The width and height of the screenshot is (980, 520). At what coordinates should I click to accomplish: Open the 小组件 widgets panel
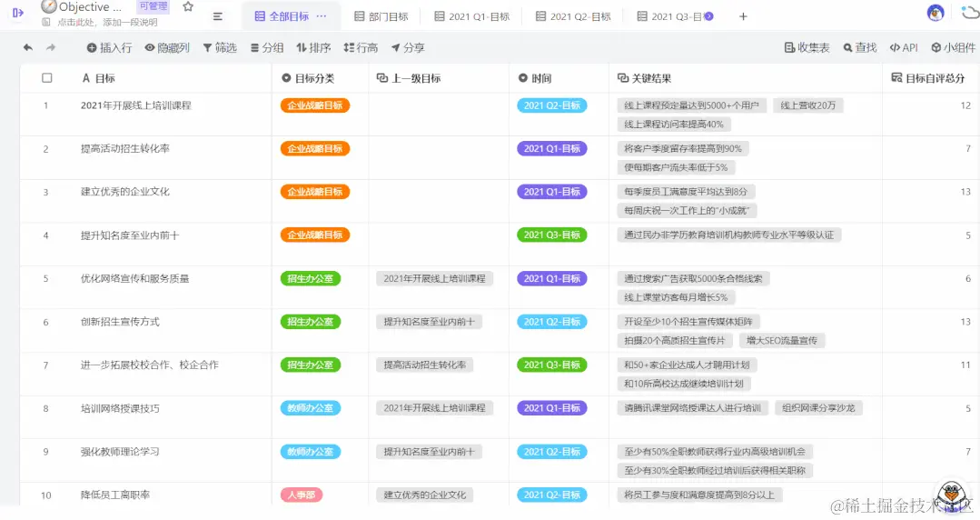pos(953,47)
